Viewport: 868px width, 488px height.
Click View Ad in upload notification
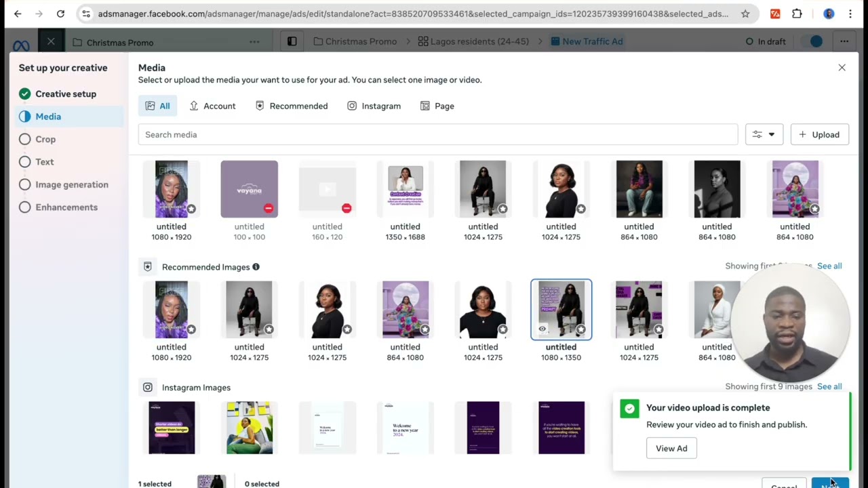[x=671, y=448]
